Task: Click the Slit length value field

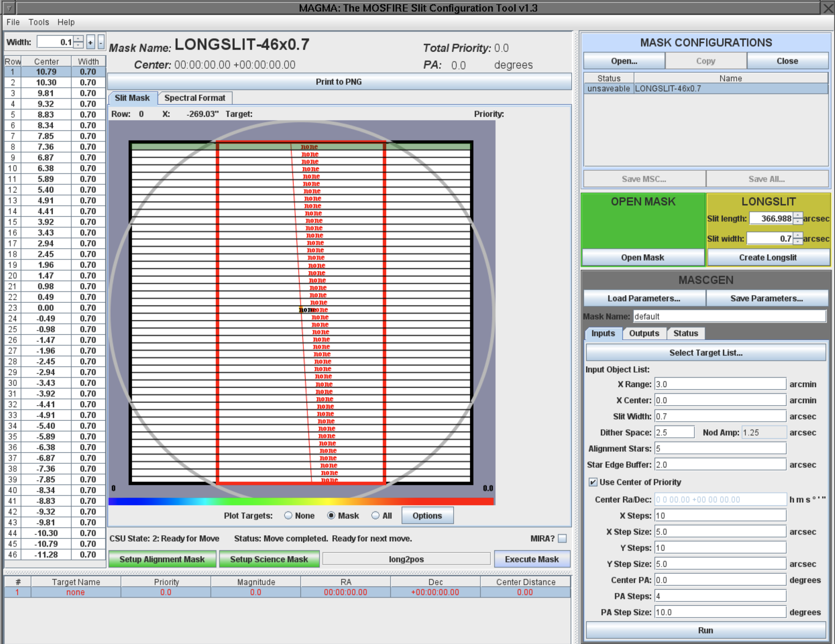Action: pos(771,219)
